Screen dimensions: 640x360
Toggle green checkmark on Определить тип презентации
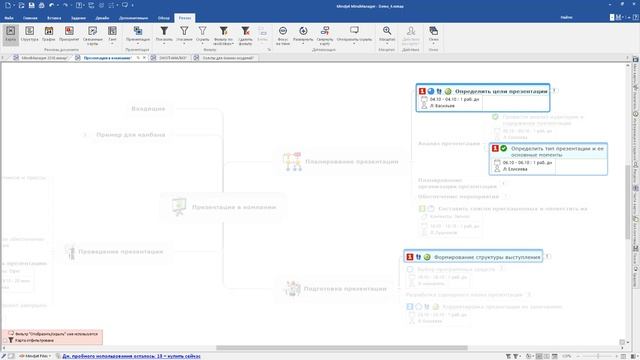pyautogui.click(x=504, y=149)
